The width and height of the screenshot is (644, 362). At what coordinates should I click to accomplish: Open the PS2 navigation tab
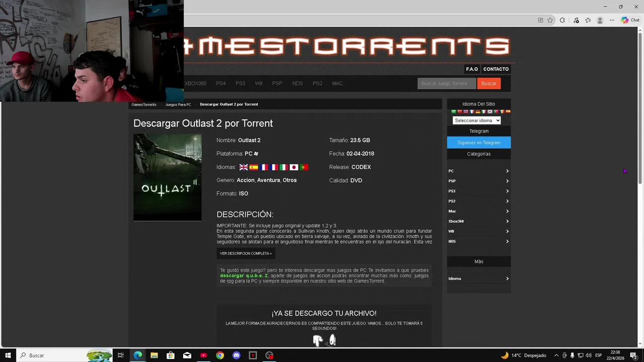[317, 83]
